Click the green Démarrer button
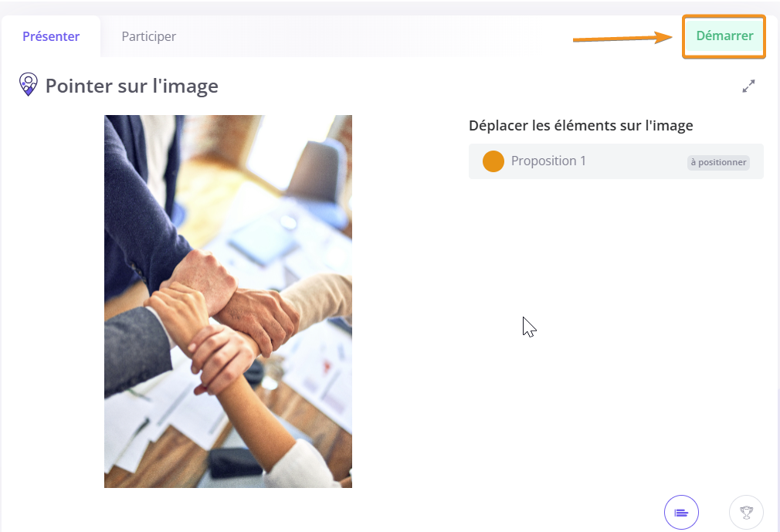780x532 pixels. point(724,36)
